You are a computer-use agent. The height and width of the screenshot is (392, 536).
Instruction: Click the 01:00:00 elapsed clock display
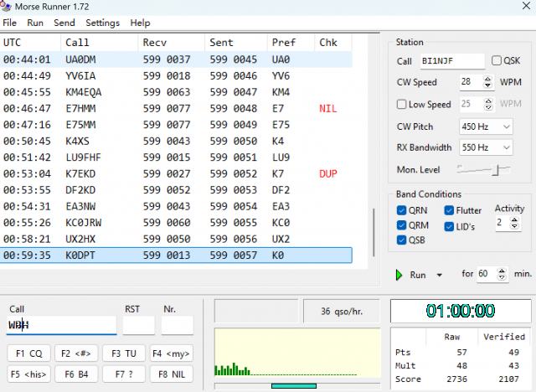(461, 311)
